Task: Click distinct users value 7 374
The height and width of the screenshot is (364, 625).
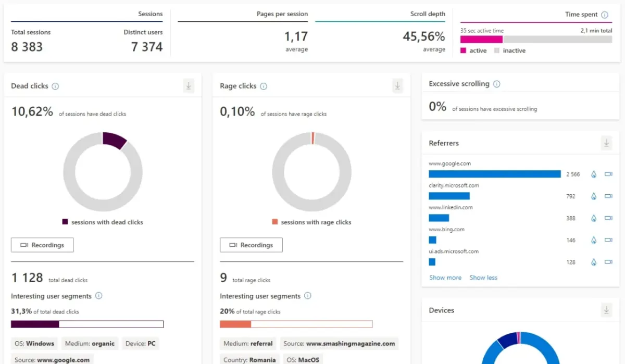Action: coord(147,47)
